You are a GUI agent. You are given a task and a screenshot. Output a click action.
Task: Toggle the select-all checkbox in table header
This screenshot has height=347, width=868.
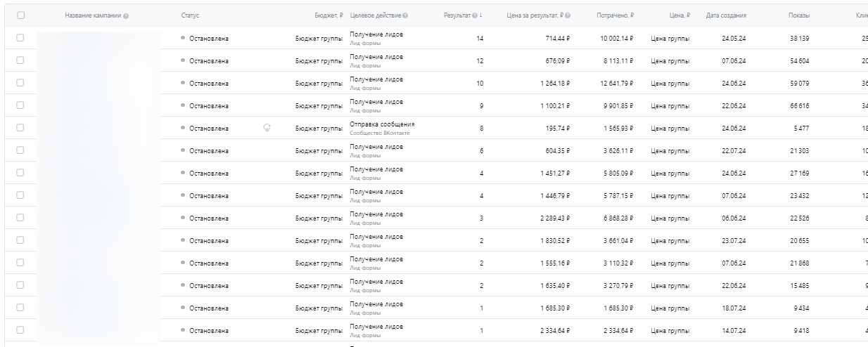(x=20, y=15)
